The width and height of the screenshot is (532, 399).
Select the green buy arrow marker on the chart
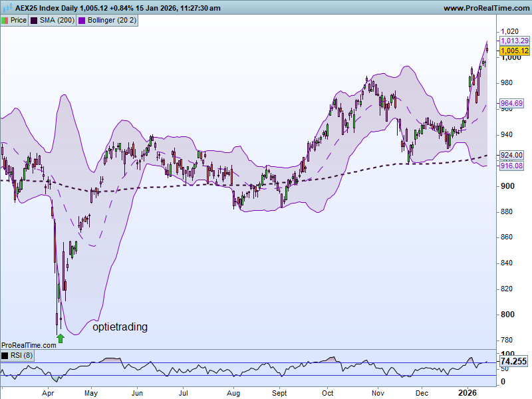click(x=59, y=337)
